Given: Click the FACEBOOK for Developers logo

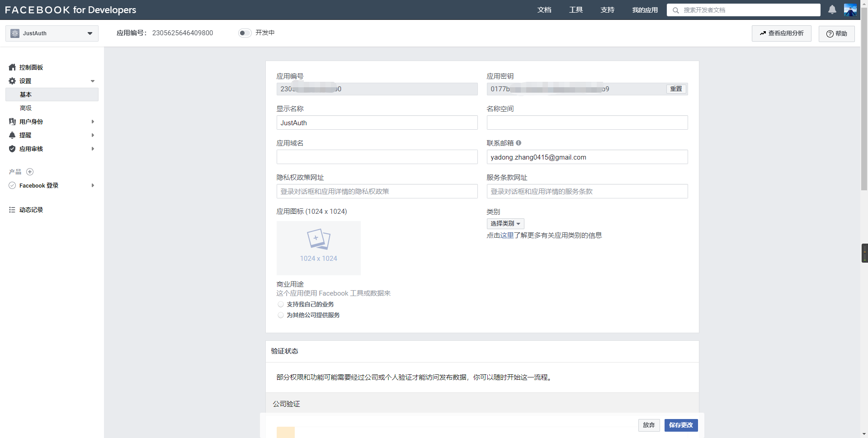Looking at the screenshot, I should click(71, 10).
